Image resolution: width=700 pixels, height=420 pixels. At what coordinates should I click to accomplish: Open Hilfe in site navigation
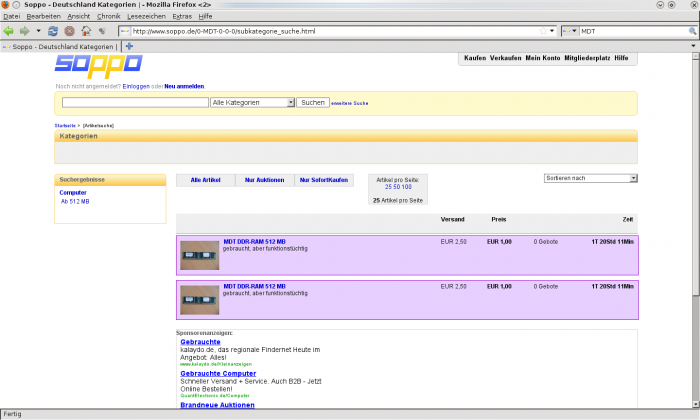tap(621, 58)
